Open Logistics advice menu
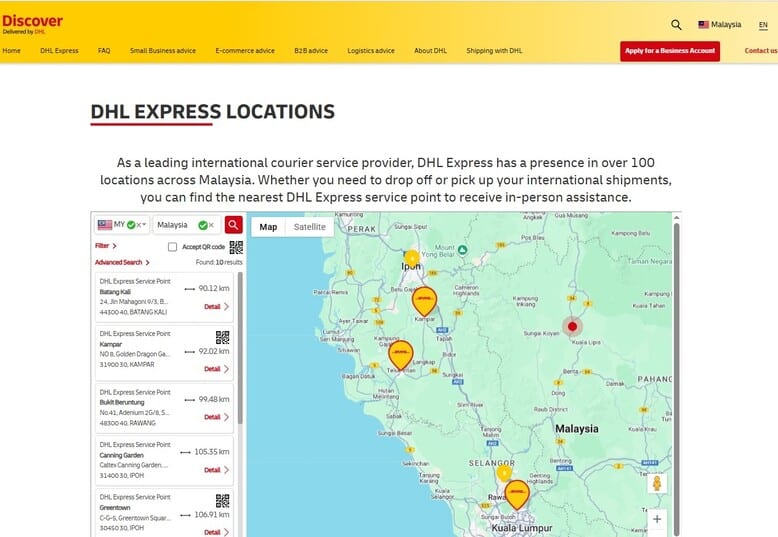The image size is (778, 537). 371,51
